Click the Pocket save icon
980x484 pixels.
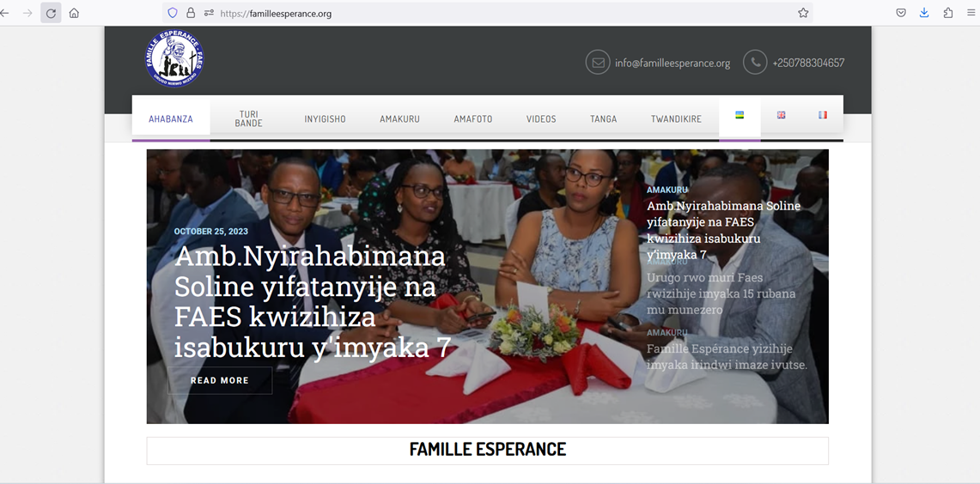[901, 13]
